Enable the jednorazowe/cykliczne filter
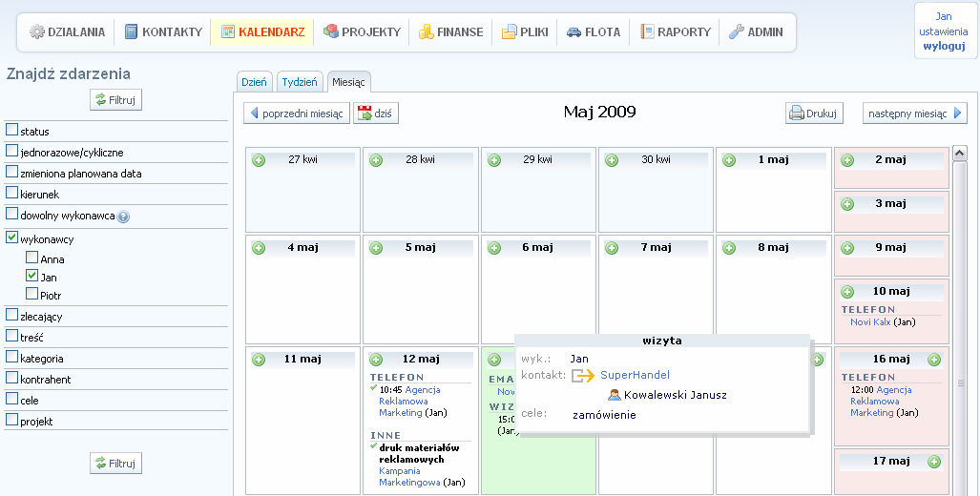 click(11, 151)
